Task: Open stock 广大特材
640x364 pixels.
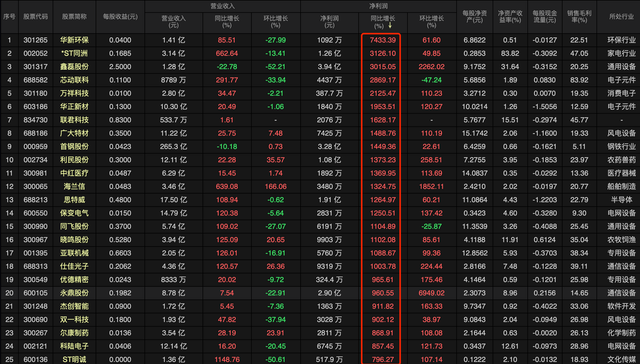Action: click(74, 133)
